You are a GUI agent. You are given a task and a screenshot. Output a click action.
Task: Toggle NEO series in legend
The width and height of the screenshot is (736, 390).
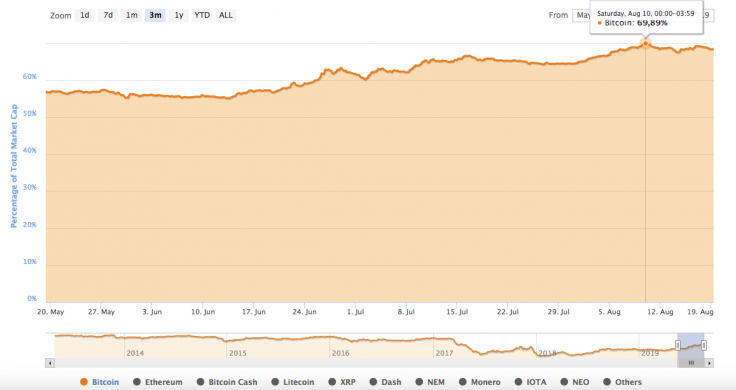(x=575, y=382)
